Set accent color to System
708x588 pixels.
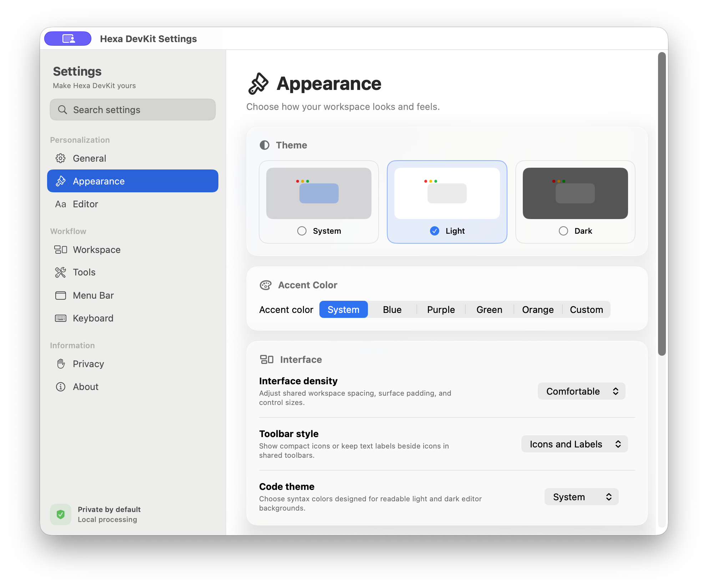(343, 310)
